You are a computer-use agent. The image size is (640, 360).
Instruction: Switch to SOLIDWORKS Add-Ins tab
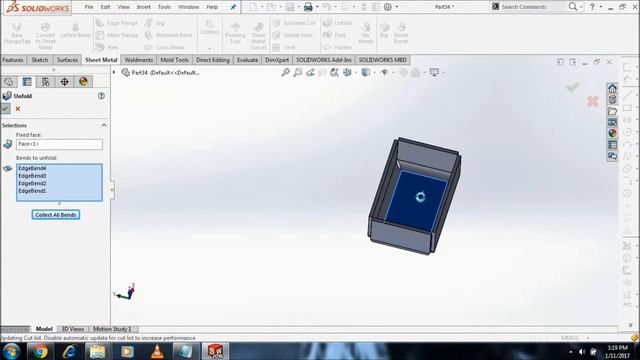(x=324, y=60)
